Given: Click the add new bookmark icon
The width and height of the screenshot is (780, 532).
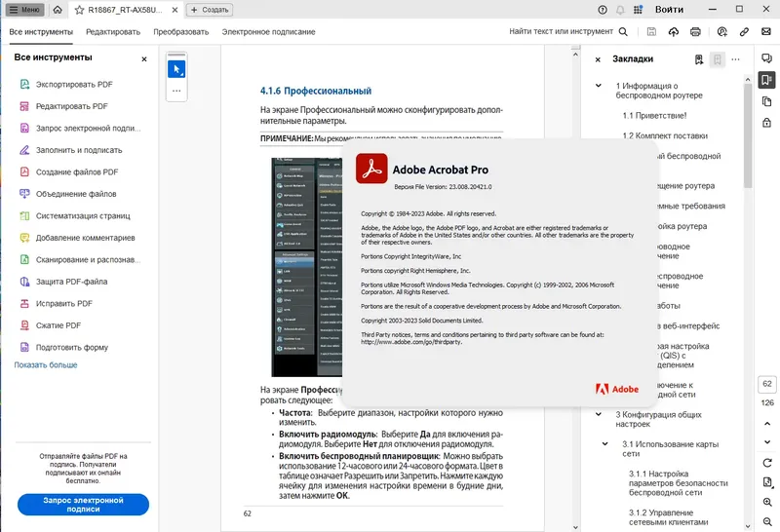Looking at the screenshot, I should [x=718, y=59].
